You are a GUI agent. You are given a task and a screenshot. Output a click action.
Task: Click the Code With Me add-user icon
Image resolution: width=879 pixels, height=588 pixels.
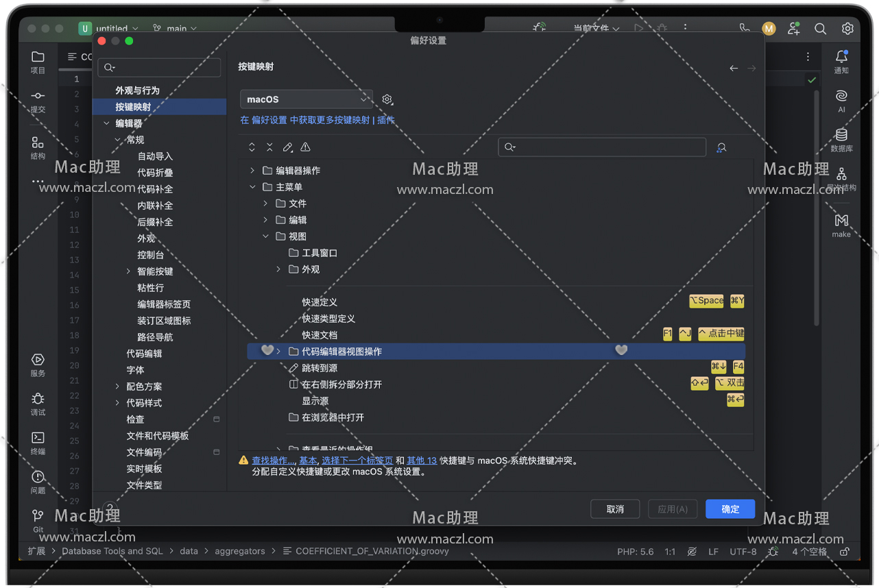(x=794, y=29)
